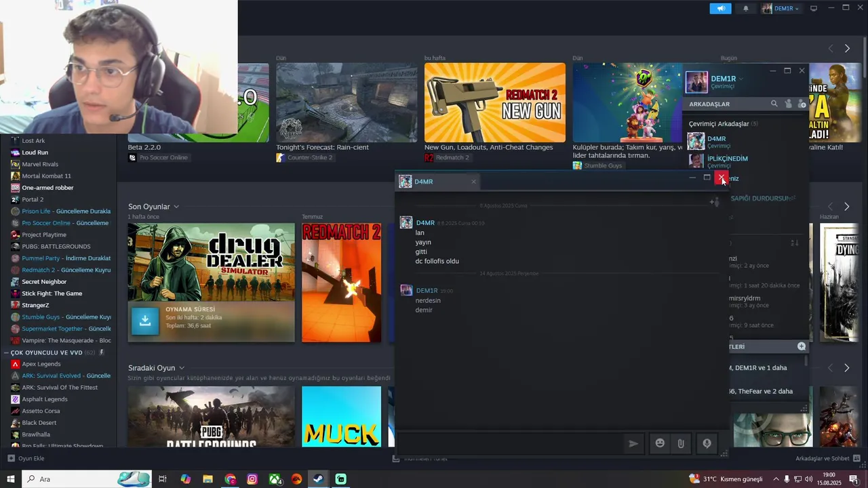Select Asphalt Legends in the library

[x=45, y=399]
